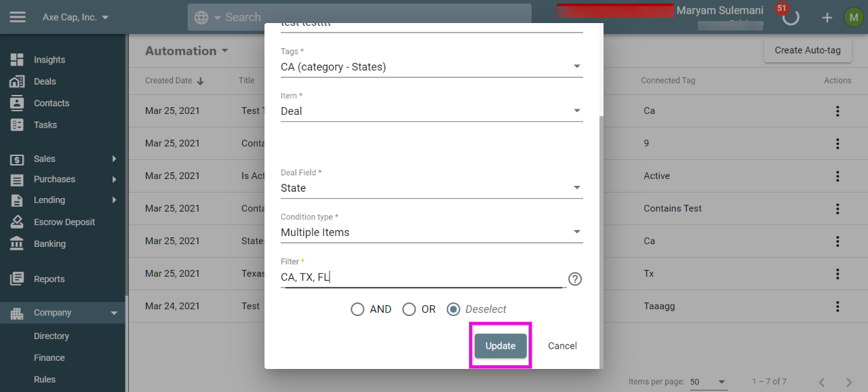Open the hamburger navigation menu
This screenshot has height=392, width=868.
(x=18, y=17)
